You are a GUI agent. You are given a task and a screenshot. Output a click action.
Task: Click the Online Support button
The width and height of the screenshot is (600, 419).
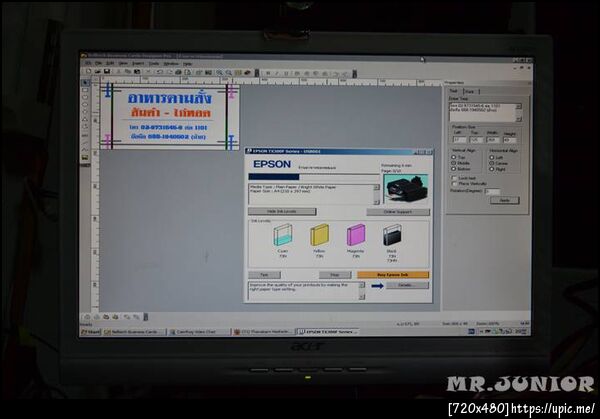[398, 212]
